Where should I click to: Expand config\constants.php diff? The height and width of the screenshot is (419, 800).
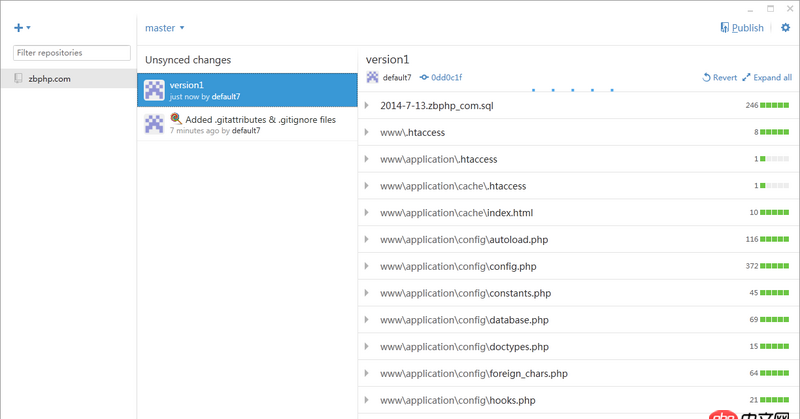pos(366,293)
